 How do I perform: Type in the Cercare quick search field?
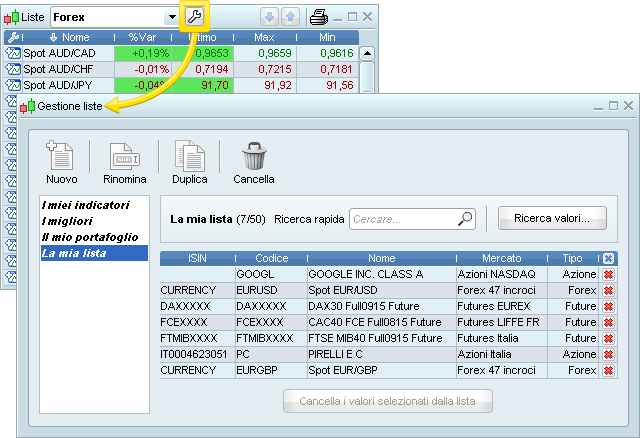tap(402, 218)
